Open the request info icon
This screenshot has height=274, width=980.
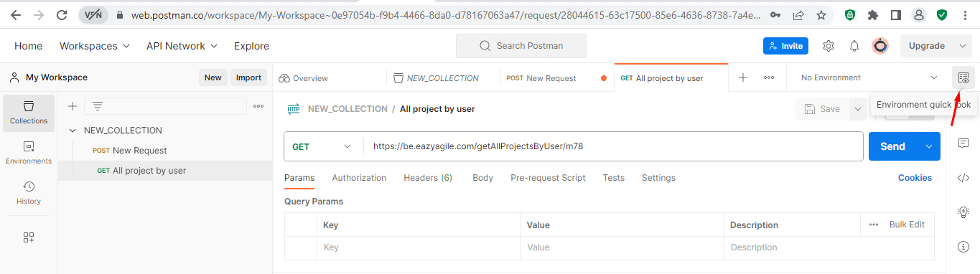tap(963, 247)
